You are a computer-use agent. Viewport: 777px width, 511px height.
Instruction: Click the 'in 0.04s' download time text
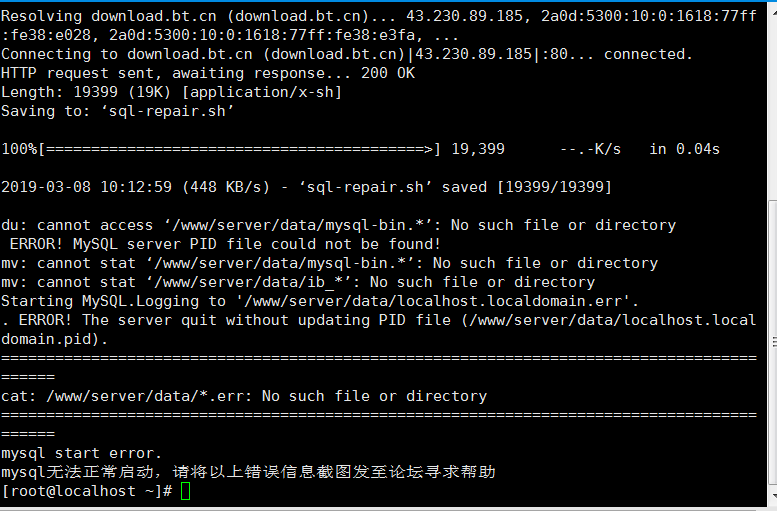pos(684,149)
